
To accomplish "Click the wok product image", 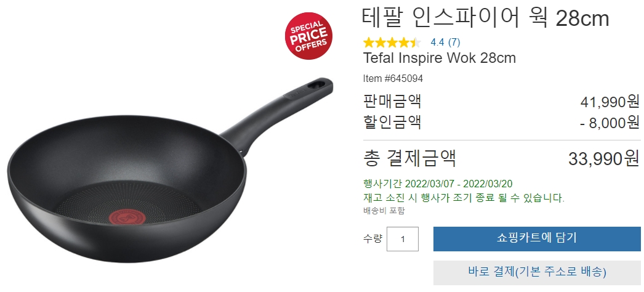I will tap(170, 171).
